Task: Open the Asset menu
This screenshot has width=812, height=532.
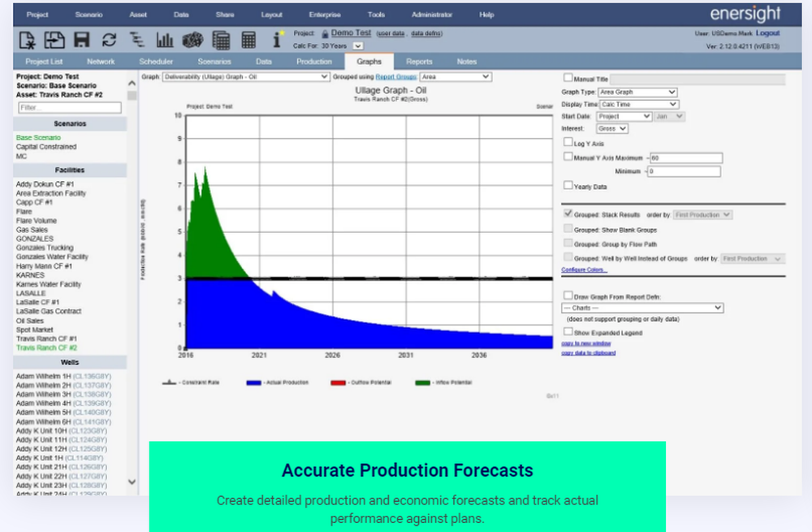Action: pos(138,15)
